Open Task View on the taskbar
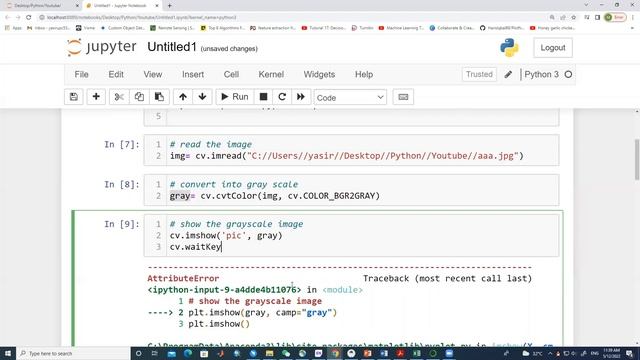 pyautogui.click(x=155, y=353)
